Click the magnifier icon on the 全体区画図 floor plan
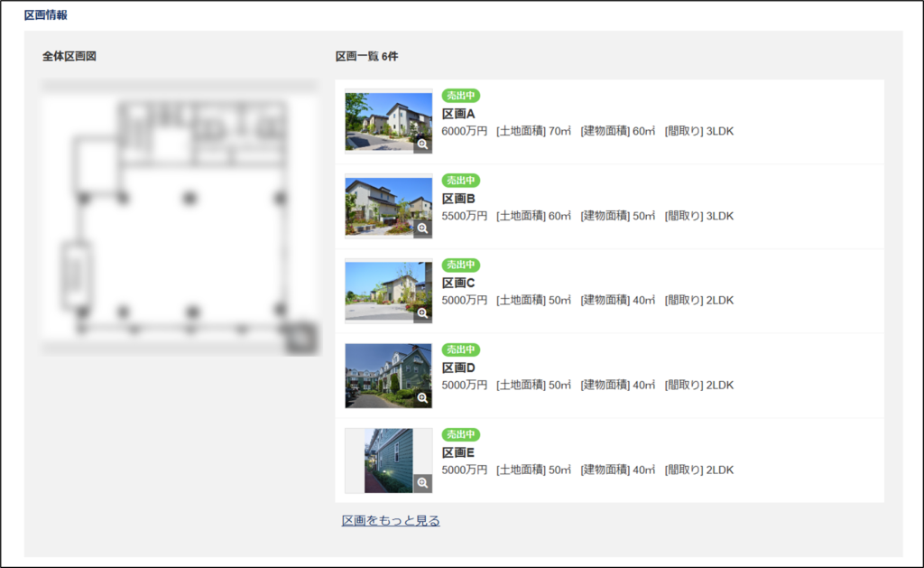This screenshot has height=568, width=924. click(304, 339)
